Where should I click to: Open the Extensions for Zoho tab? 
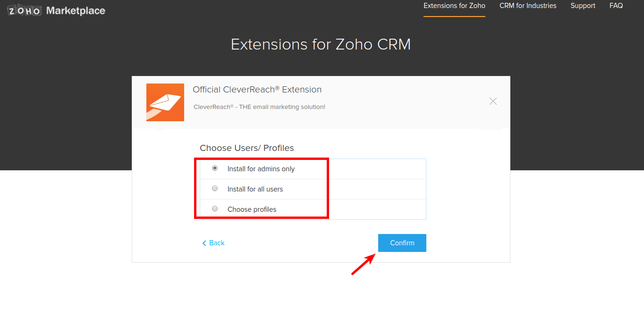click(454, 6)
